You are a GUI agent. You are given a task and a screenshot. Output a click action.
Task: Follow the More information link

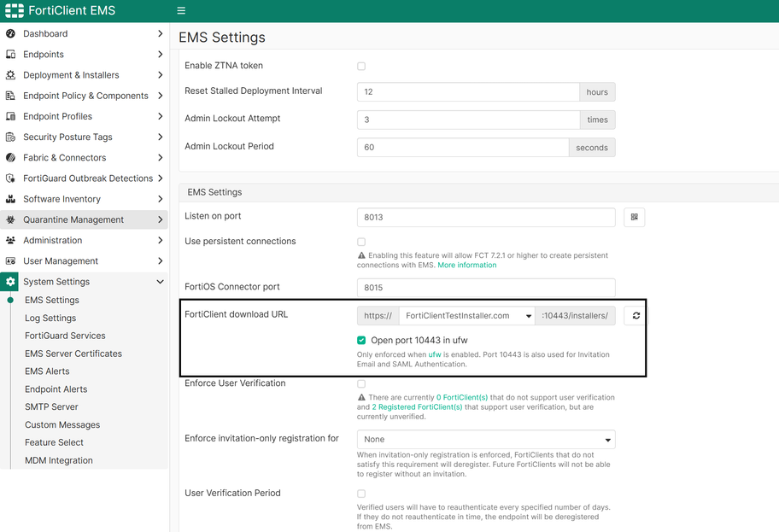[x=466, y=266]
